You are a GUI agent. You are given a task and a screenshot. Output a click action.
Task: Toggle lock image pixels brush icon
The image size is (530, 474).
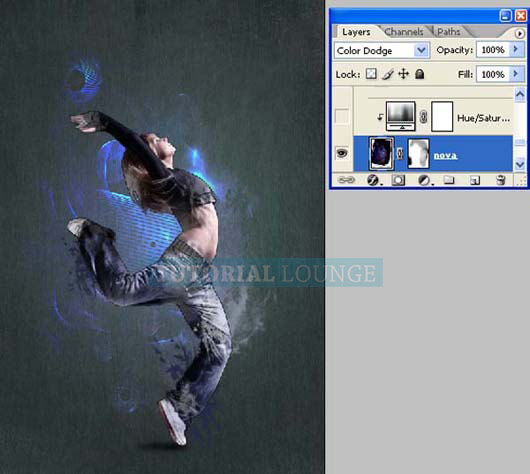point(387,74)
